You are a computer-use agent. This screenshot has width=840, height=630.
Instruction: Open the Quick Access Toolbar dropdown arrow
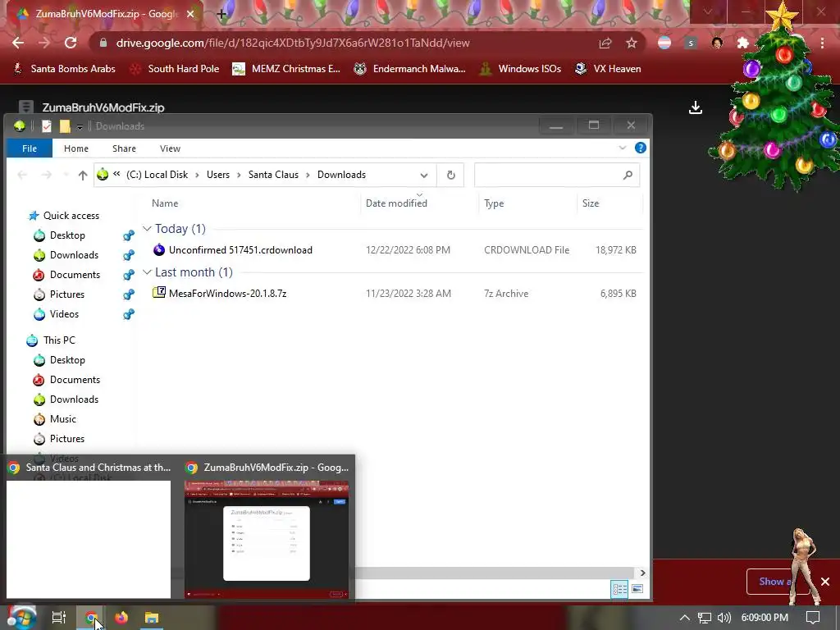coord(80,126)
